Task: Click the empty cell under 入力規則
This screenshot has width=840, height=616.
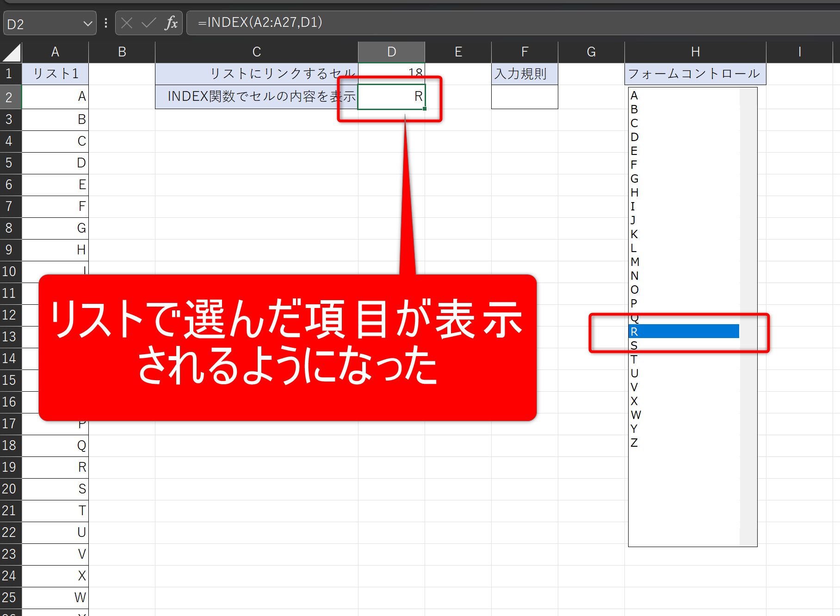Action: pos(525,97)
